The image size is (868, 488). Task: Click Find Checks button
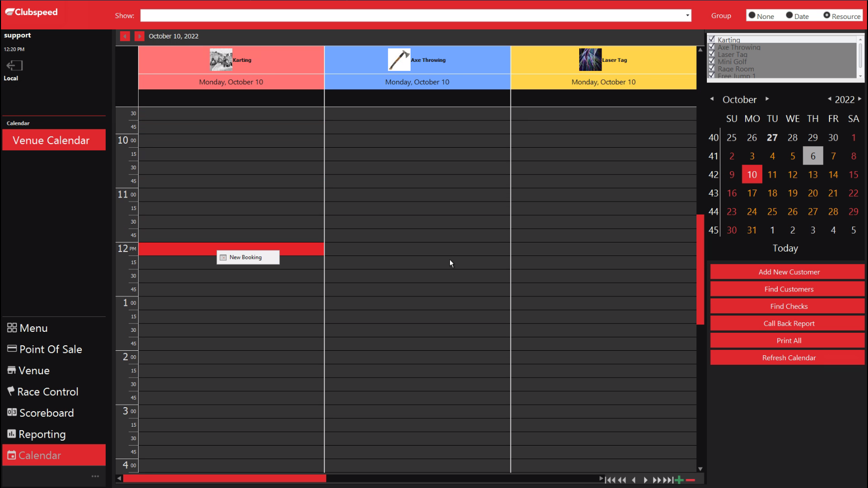(x=787, y=306)
